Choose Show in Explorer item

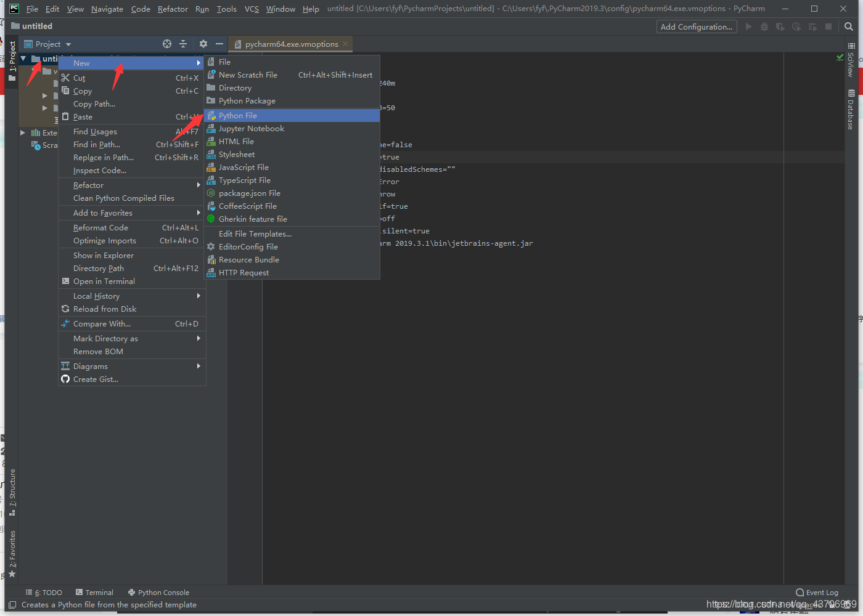(x=131, y=255)
